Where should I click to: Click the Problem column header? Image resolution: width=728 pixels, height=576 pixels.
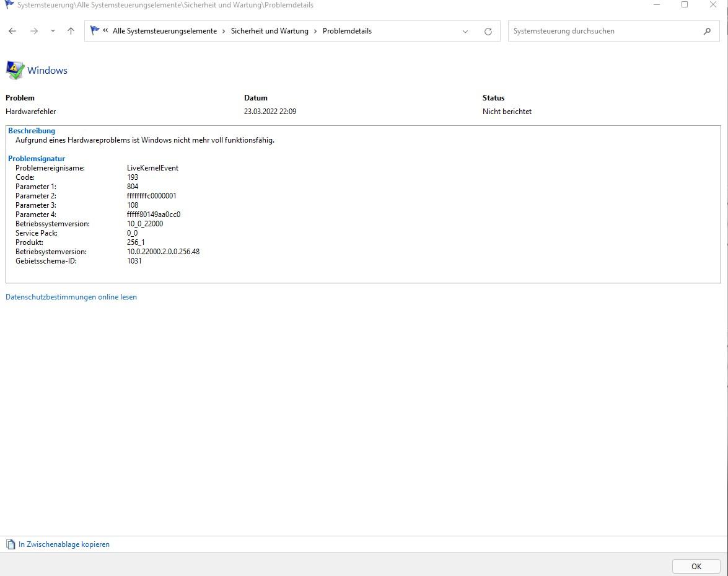20,98
